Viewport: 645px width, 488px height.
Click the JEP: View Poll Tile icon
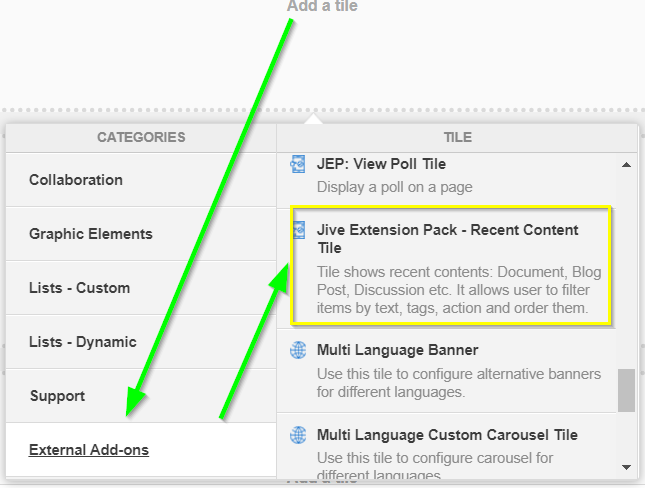click(298, 164)
